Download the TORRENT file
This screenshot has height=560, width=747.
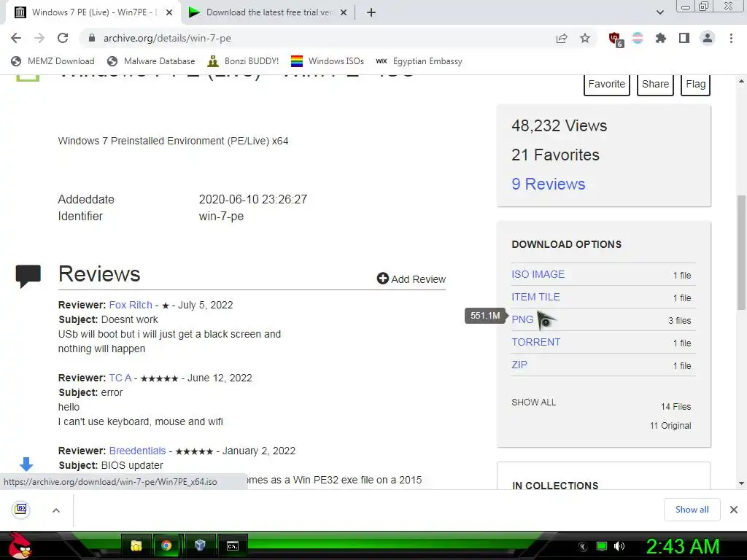(536, 342)
